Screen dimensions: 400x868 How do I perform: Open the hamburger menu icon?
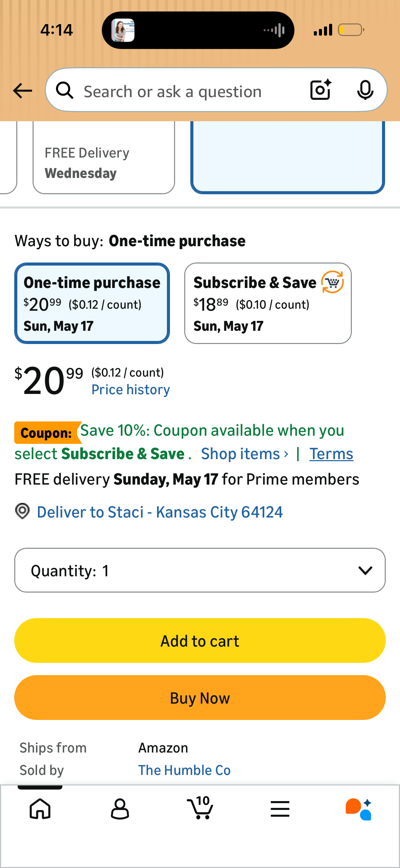(280, 809)
